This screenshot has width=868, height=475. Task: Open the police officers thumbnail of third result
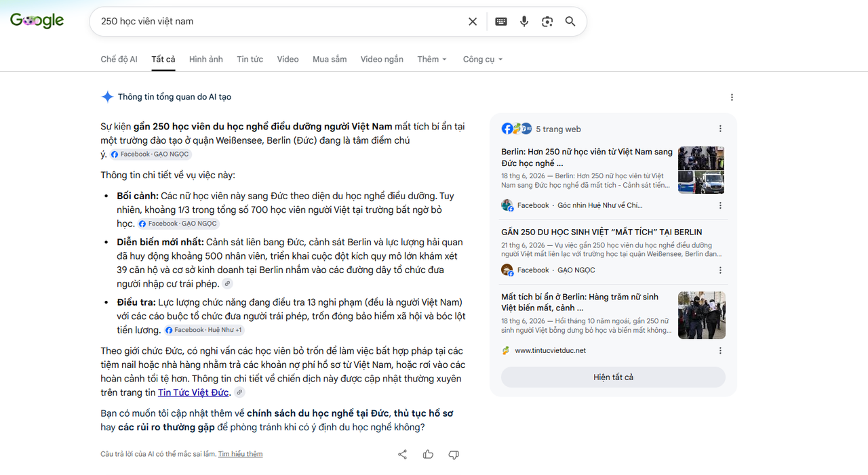pos(701,315)
